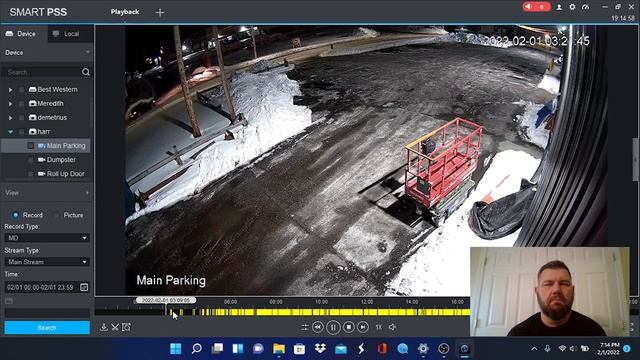Expand the Meredith device

(11, 104)
